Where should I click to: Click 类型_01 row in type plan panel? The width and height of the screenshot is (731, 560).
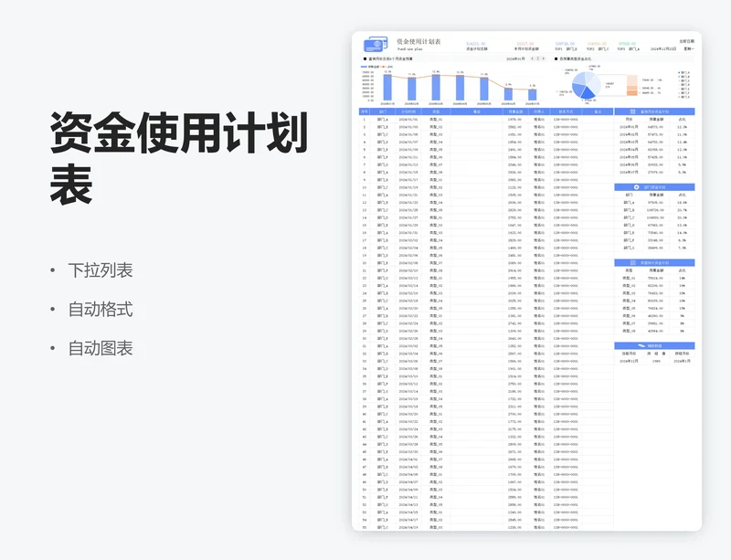[x=654, y=278]
